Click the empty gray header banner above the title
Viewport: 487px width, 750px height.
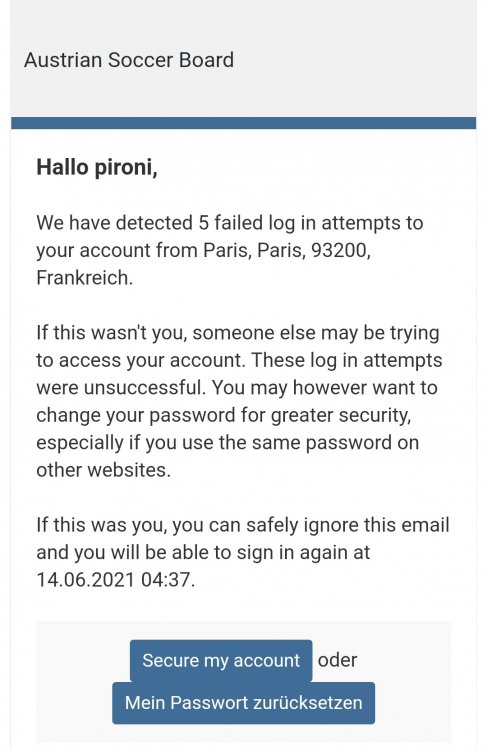[x=244, y=22]
